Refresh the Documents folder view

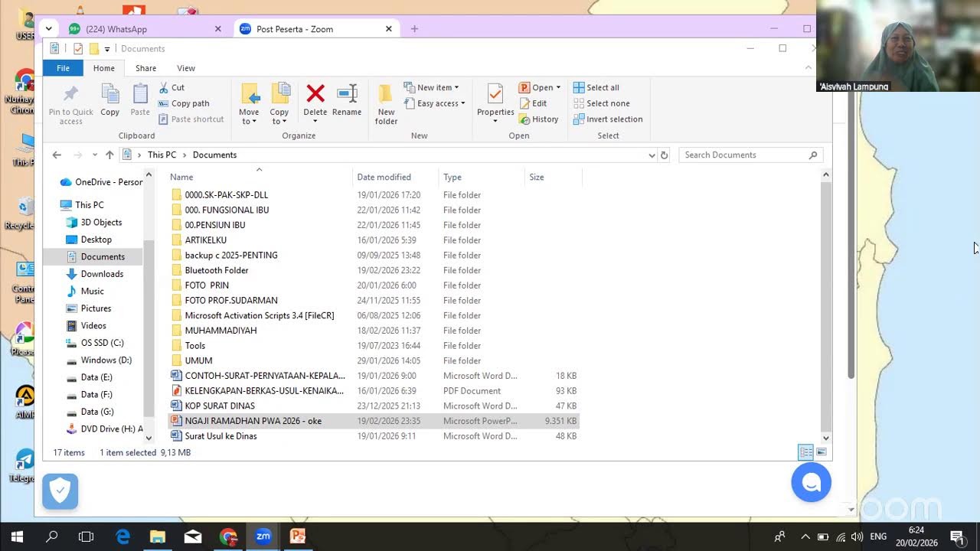tap(664, 155)
